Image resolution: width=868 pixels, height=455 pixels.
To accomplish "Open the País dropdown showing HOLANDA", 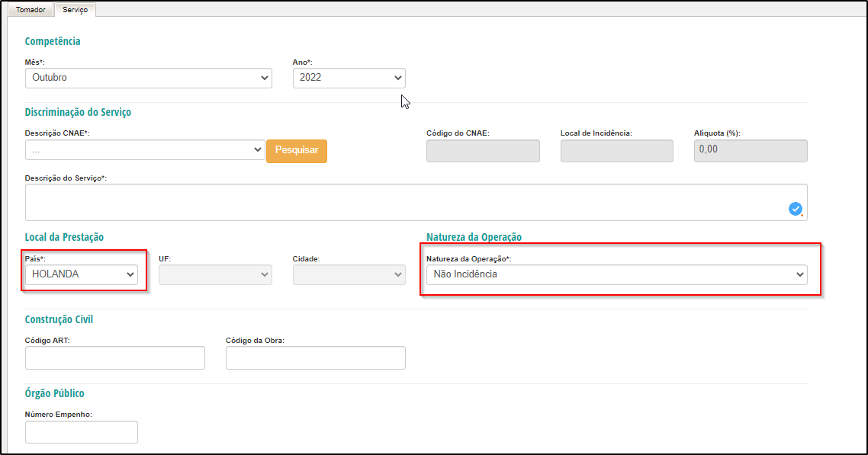I will tap(82, 275).
